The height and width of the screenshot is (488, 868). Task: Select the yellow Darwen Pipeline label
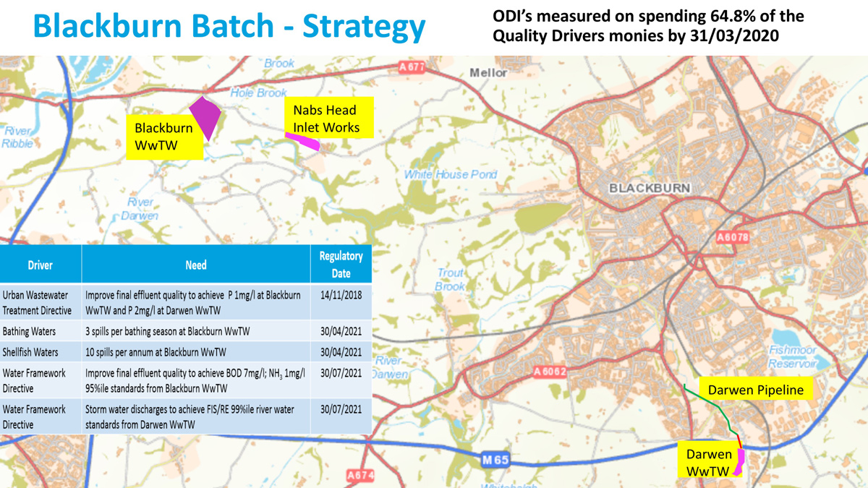[756, 390]
